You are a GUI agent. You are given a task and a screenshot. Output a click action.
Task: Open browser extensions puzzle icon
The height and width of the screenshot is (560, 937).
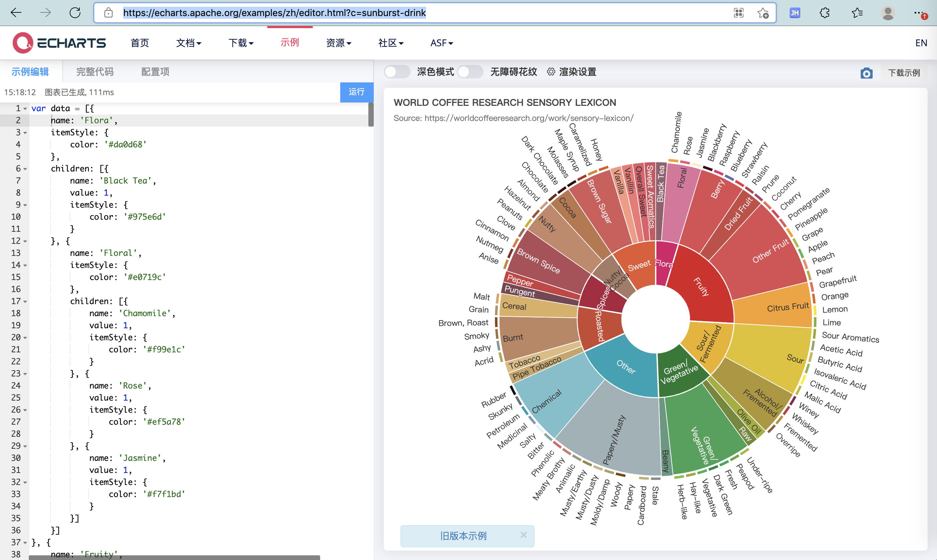pyautogui.click(x=824, y=13)
